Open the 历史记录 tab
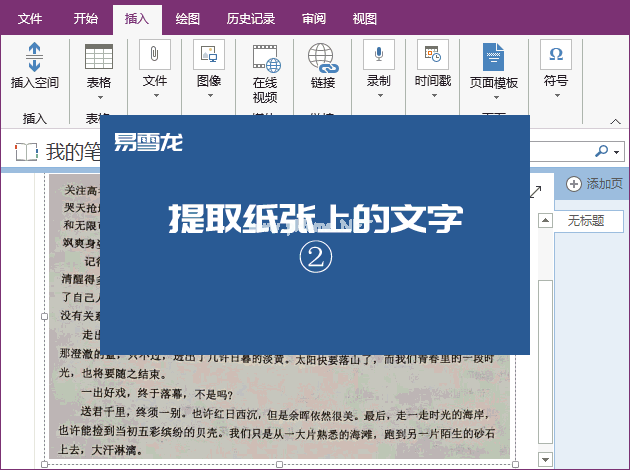 coord(251,18)
